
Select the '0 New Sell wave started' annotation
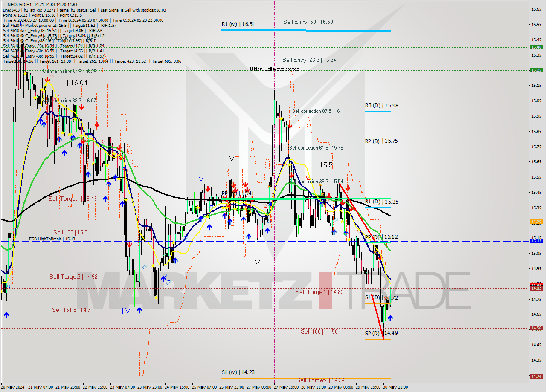tap(274, 69)
